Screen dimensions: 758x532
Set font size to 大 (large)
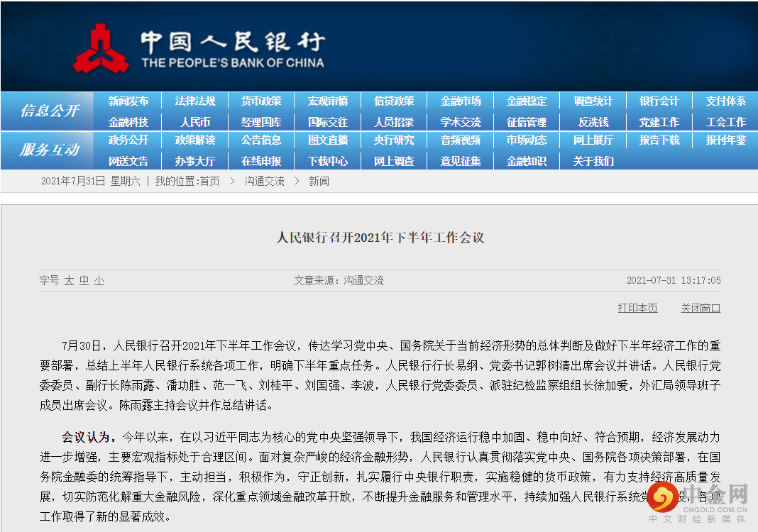click(69, 281)
